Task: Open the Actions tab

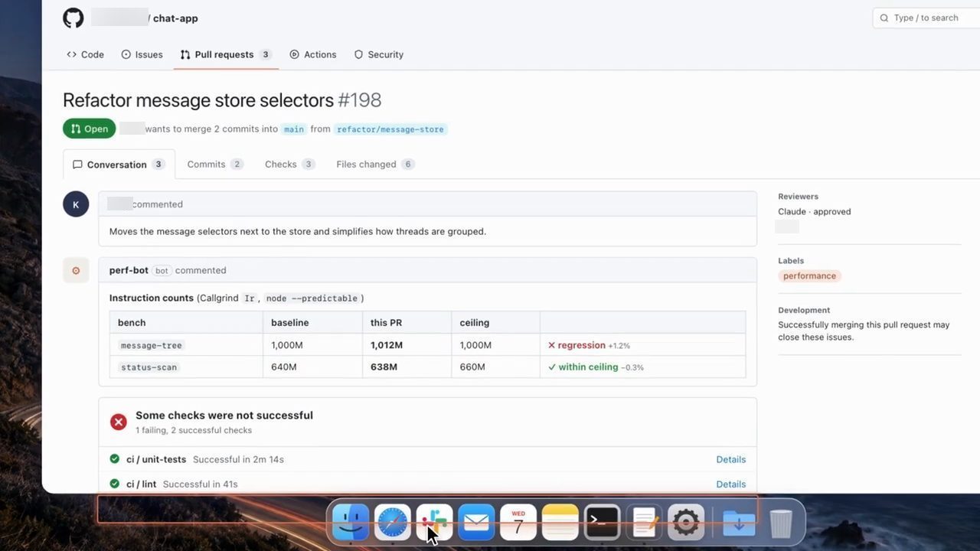Action: click(313, 54)
